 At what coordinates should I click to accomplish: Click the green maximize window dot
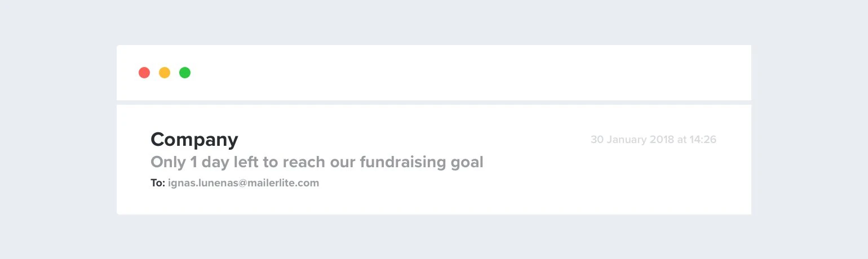click(x=185, y=73)
